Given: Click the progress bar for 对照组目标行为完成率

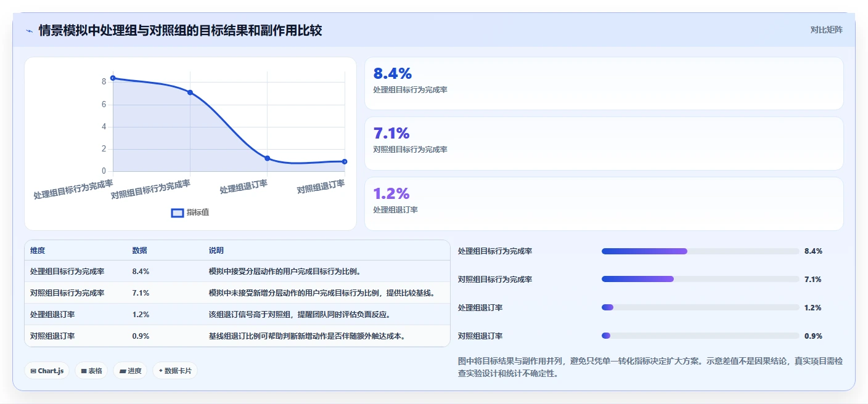Looking at the screenshot, I should [x=700, y=279].
